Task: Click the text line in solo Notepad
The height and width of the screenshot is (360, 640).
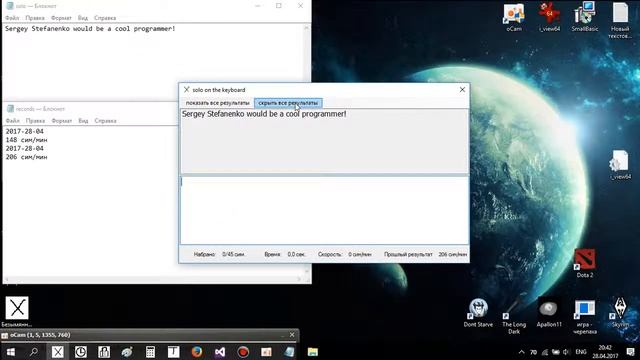Action: point(90,29)
